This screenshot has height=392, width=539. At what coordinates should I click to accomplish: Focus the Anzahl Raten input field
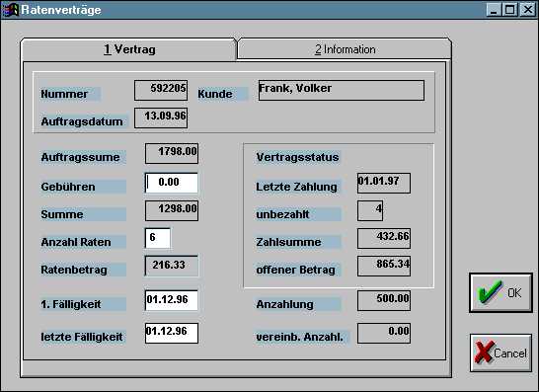point(158,238)
